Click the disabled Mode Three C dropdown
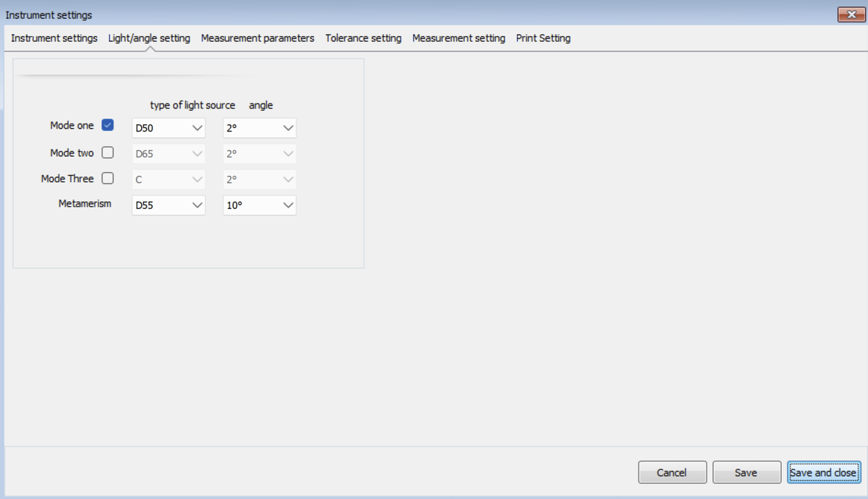The image size is (868, 499). (169, 179)
